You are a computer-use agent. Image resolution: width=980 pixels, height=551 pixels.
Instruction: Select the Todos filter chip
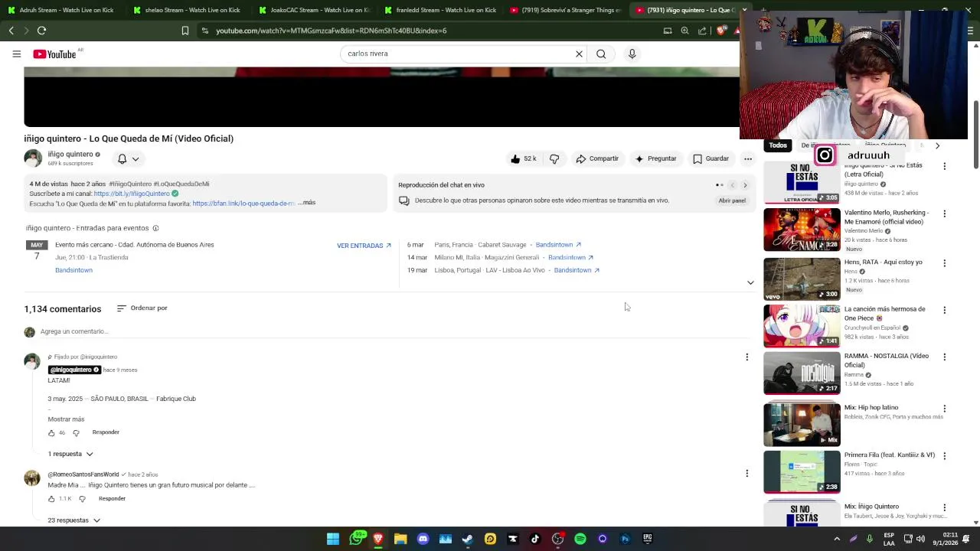[x=778, y=145]
